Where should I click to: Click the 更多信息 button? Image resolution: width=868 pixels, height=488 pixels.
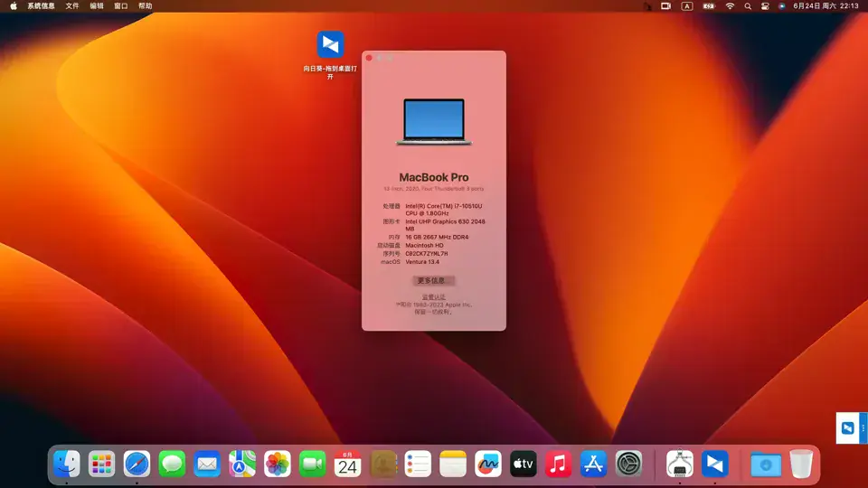pyautogui.click(x=433, y=280)
